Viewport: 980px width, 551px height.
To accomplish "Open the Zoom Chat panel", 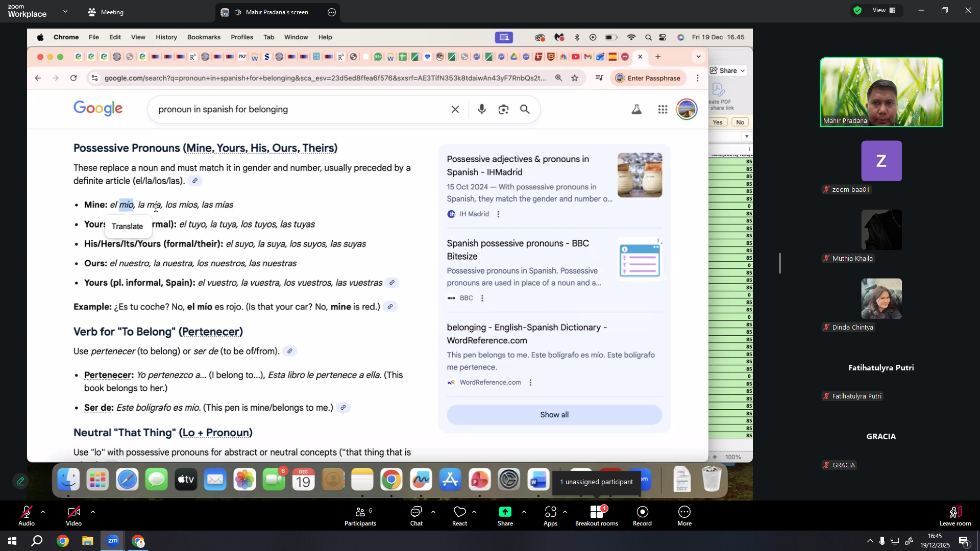I will 416,516.
